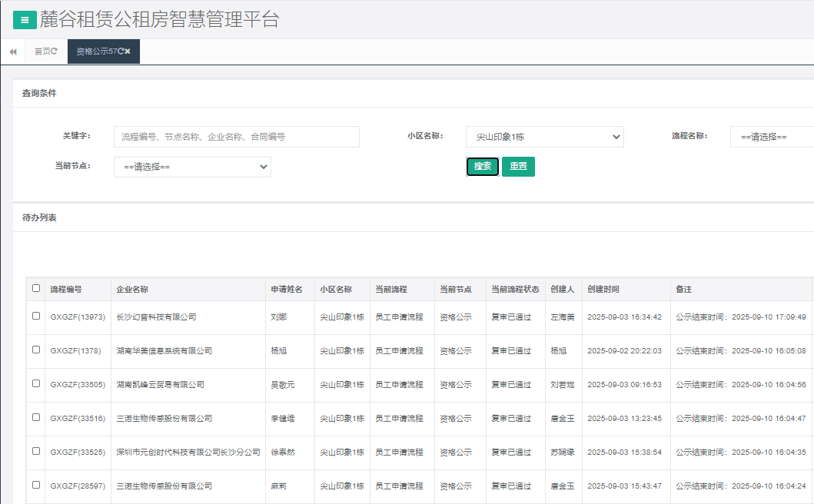Click the 企业名称 column header

coord(132,290)
